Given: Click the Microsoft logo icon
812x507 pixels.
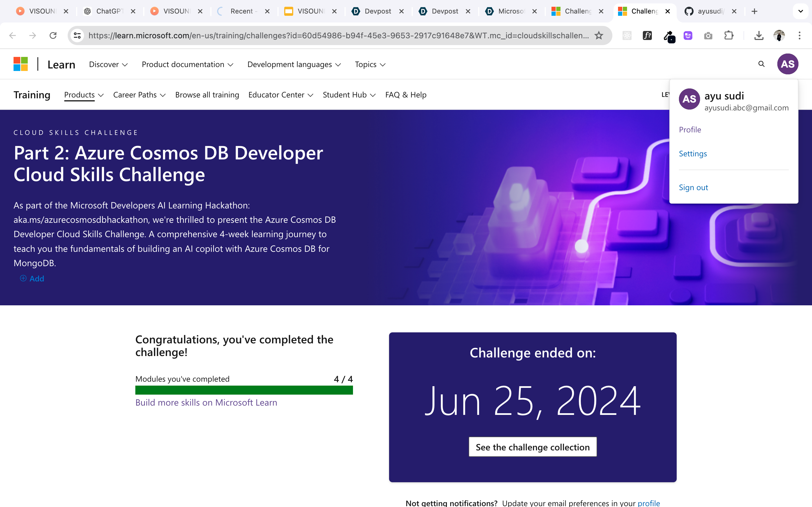Looking at the screenshot, I should [21, 64].
